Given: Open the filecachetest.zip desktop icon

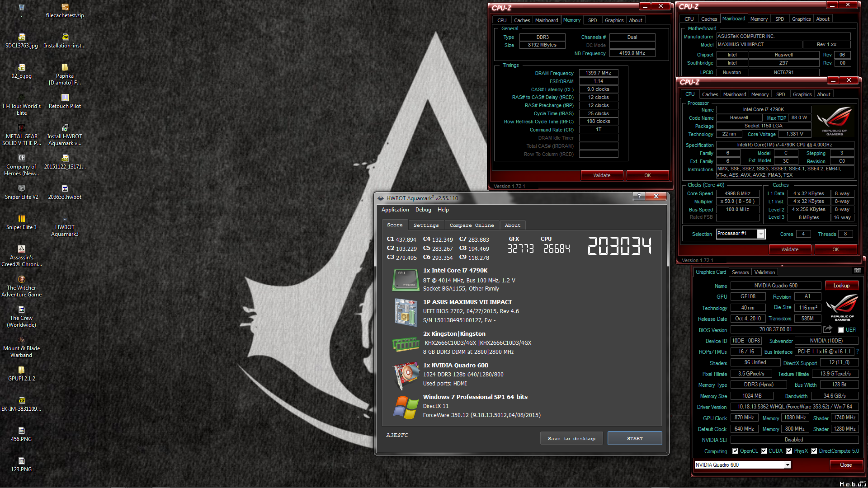Looking at the screenshot, I should [65, 11].
